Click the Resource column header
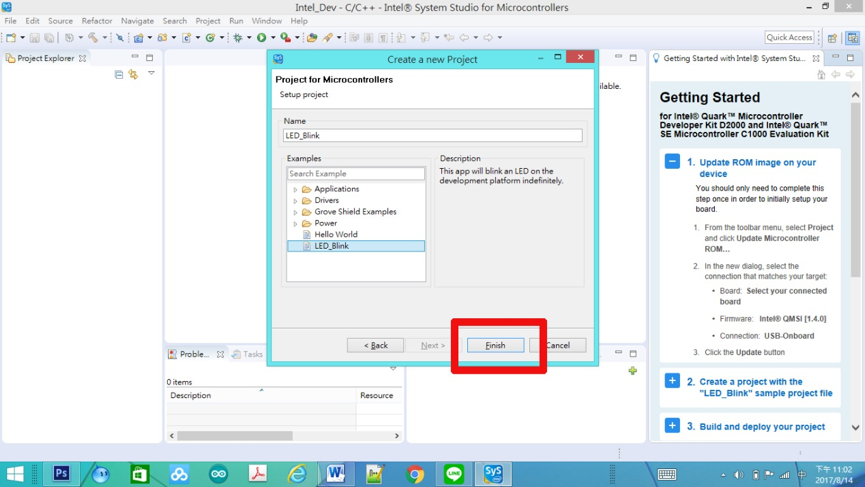The image size is (865, 487). point(379,395)
